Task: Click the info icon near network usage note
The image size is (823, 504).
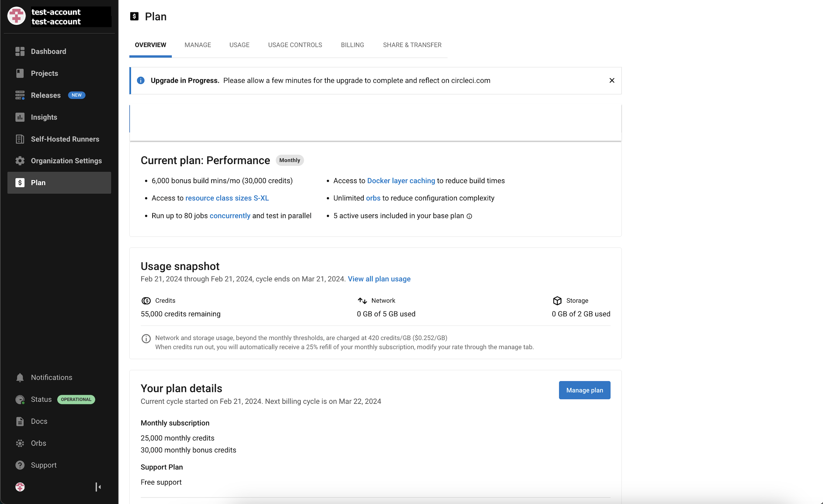Action: click(146, 338)
